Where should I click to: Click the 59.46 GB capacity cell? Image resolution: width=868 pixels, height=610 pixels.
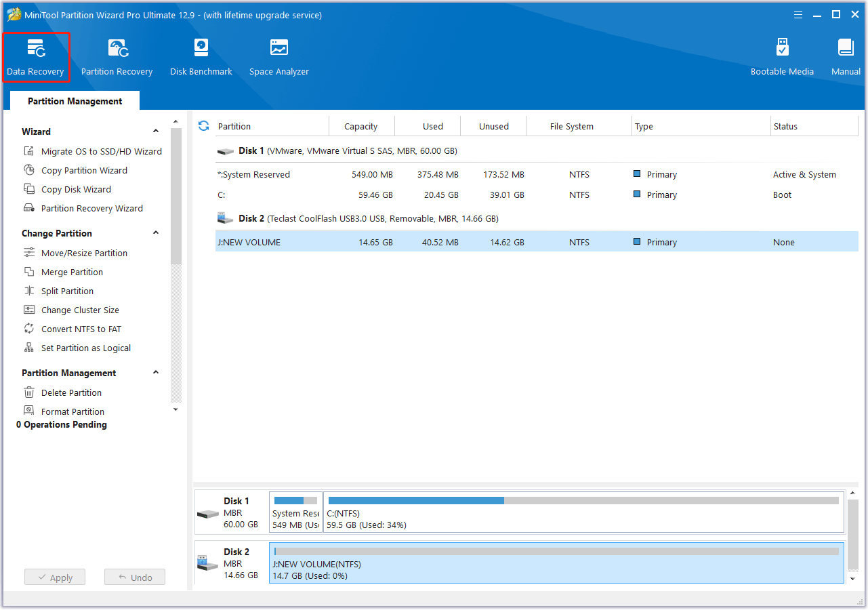[375, 195]
